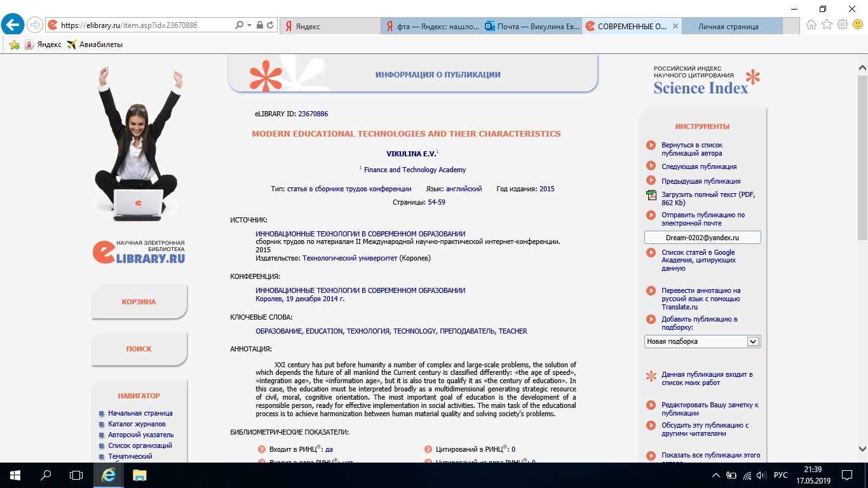Image resolution: width=868 pixels, height=488 pixels.
Task: Open author link 'VIKULINA E.V.'
Action: pyautogui.click(x=410, y=154)
